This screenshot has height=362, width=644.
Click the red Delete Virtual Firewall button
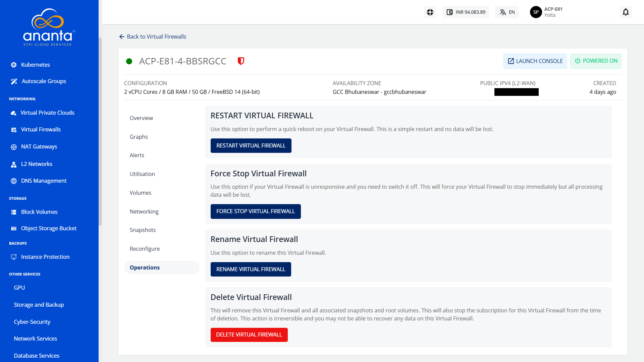[249, 335]
